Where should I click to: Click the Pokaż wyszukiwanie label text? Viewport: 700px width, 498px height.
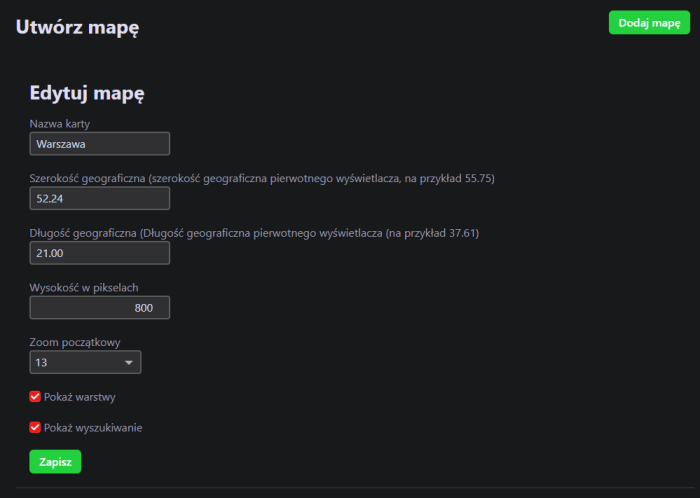click(x=93, y=428)
